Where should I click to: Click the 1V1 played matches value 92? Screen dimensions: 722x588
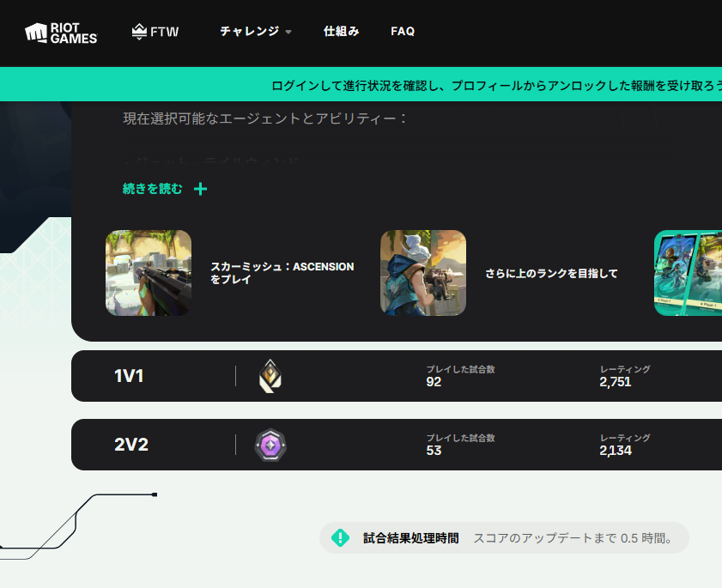point(434,382)
